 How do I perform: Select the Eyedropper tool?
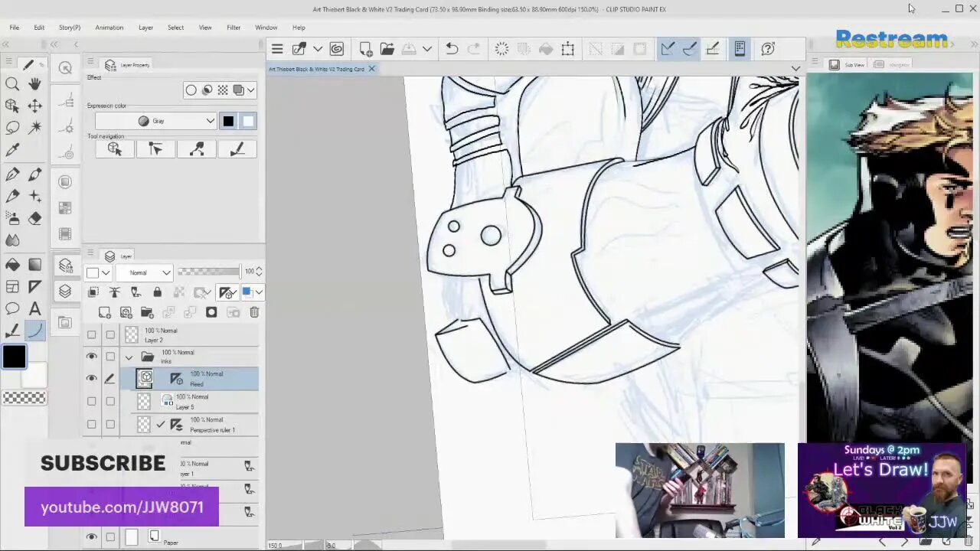pyautogui.click(x=12, y=150)
